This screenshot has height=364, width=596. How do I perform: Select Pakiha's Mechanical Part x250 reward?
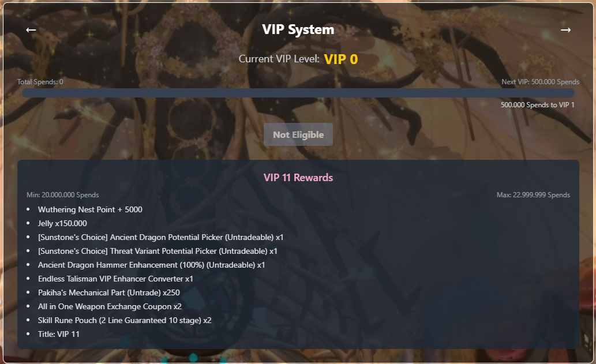point(108,292)
